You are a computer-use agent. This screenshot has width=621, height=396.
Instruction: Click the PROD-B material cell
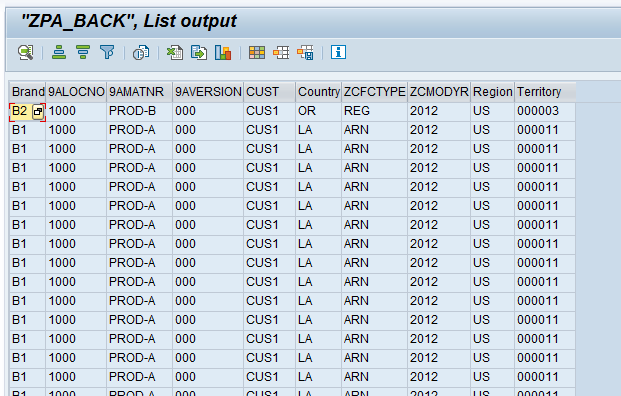[139, 112]
